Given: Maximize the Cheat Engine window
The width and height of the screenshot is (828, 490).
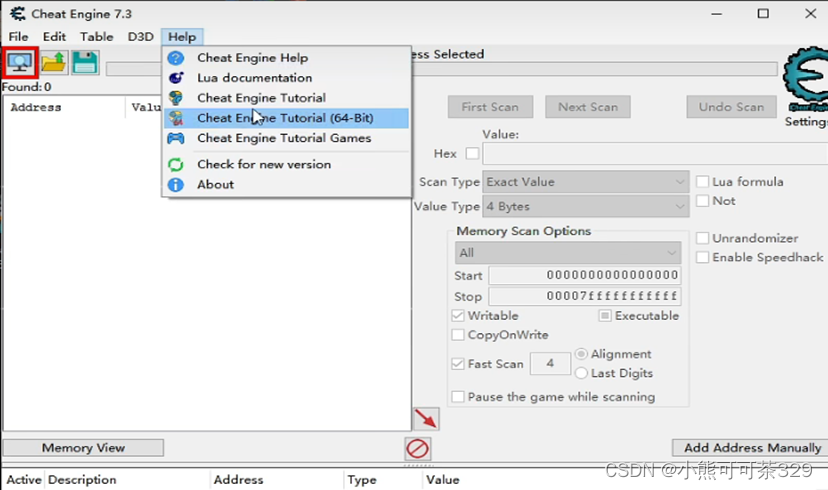Looking at the screenshot, I should point(763,14).
